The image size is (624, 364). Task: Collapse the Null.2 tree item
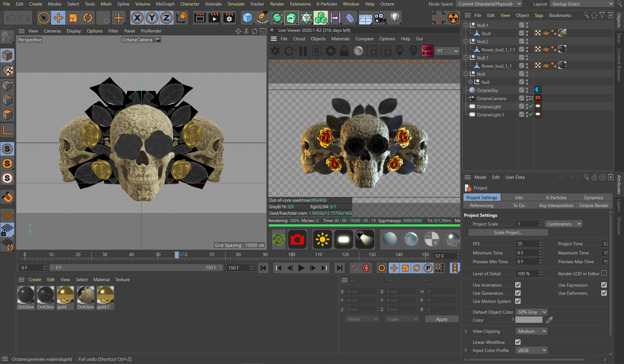(x=466, y=42)
